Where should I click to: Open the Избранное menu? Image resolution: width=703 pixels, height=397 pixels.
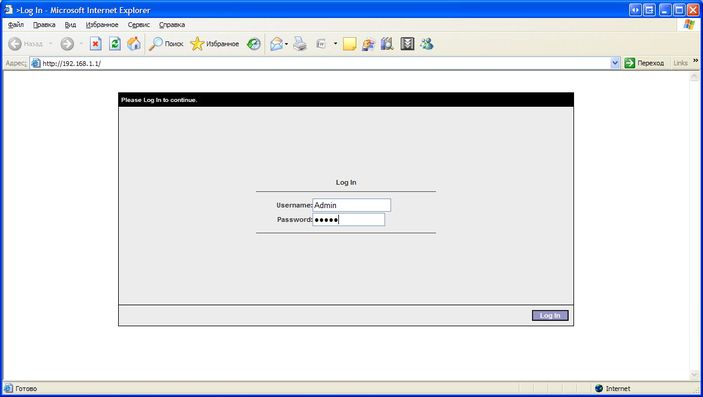pos(102,25)
